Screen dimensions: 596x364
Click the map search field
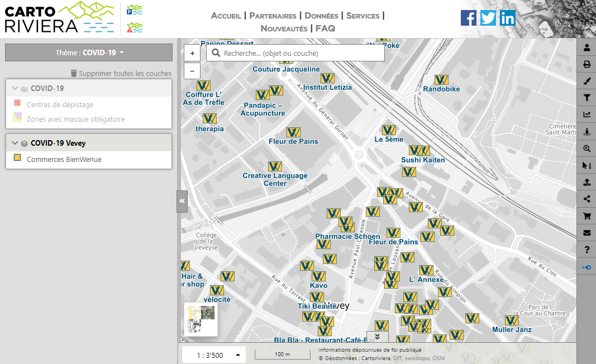pos(295,53)
